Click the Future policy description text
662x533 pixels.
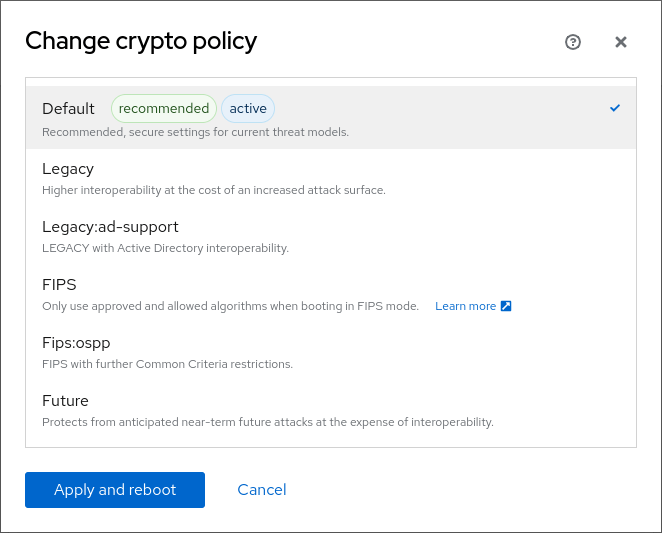tap(267, 422)
